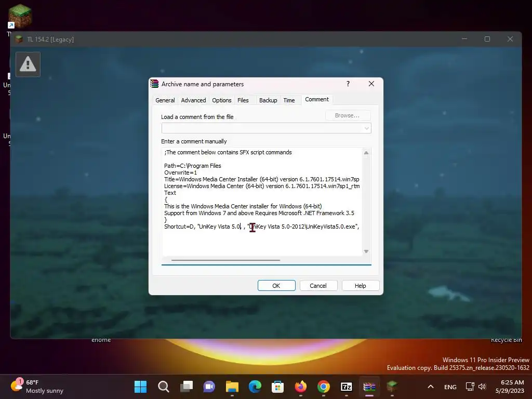Open Task View from the taskbar
532x399 pixels.
point(187,387)
